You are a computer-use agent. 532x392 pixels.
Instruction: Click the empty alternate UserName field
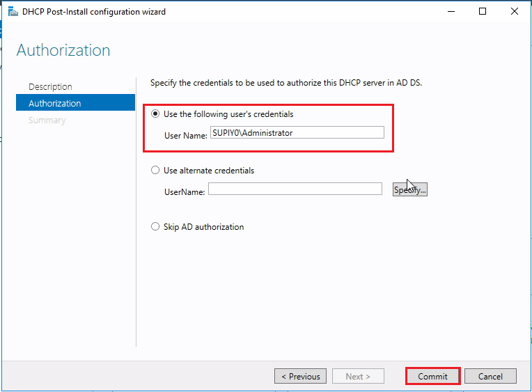pyautogui.click(x=295, y=189)
